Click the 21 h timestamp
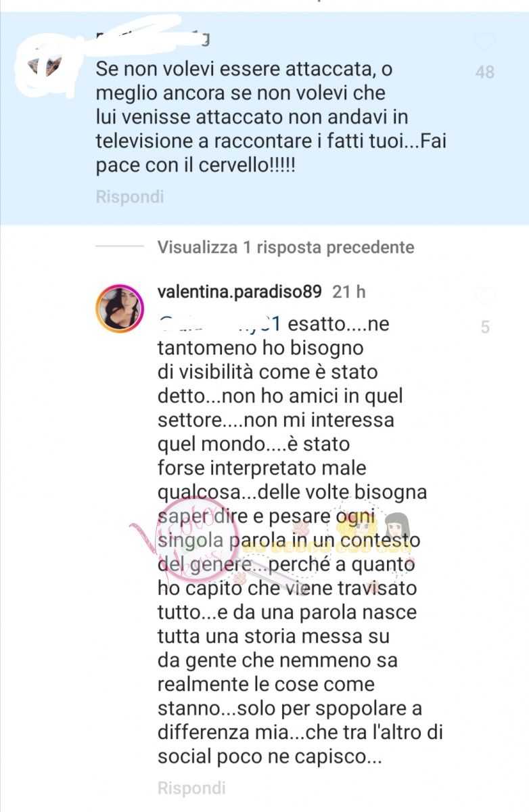Viewport: 529px width, 812px height. (x=349, y=291)
